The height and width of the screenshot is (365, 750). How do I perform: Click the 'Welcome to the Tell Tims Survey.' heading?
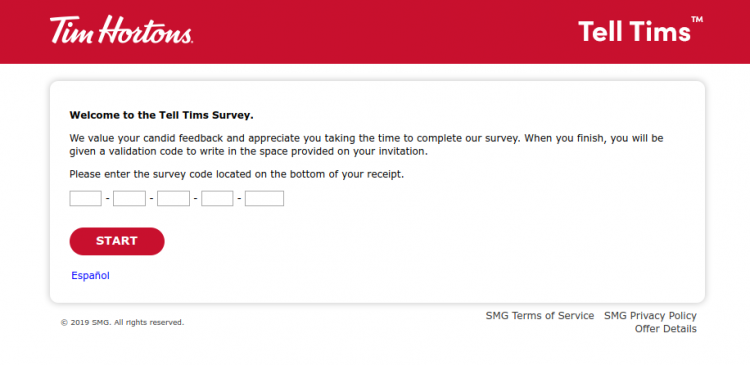click(161, 115)
